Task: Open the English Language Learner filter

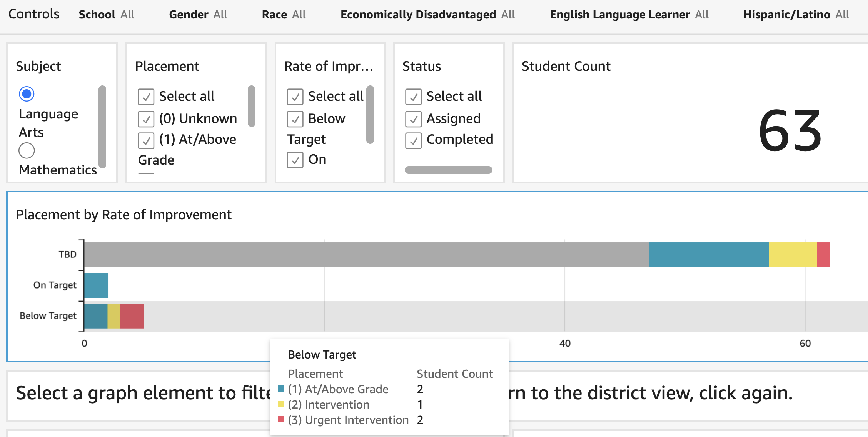Action: [x=629, y=15]
